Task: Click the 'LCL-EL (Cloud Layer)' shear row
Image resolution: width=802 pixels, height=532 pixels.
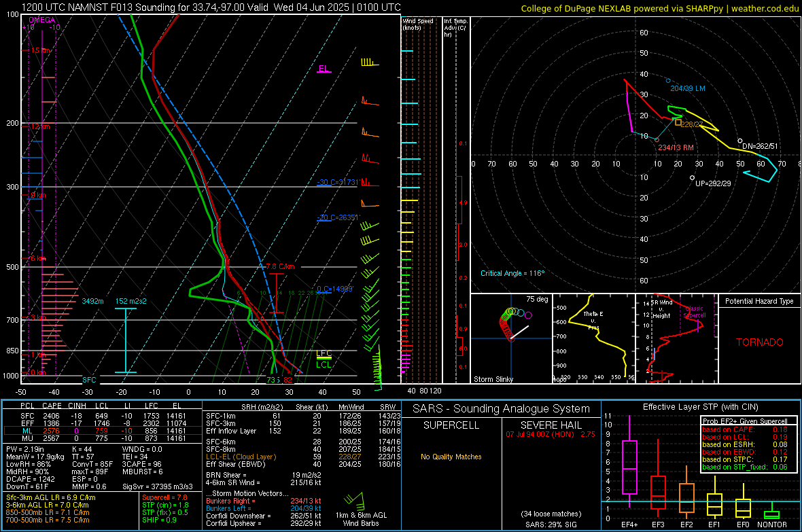Action: click(x=303, y=457)
